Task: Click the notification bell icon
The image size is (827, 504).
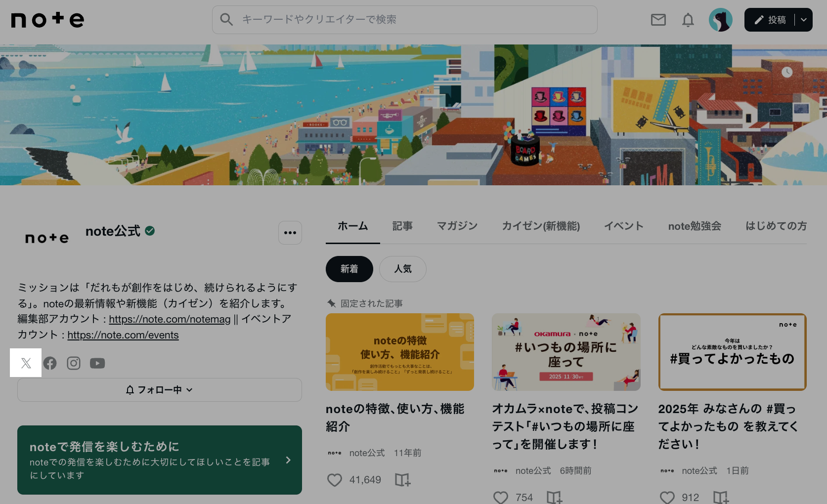Action: [687, 20]
